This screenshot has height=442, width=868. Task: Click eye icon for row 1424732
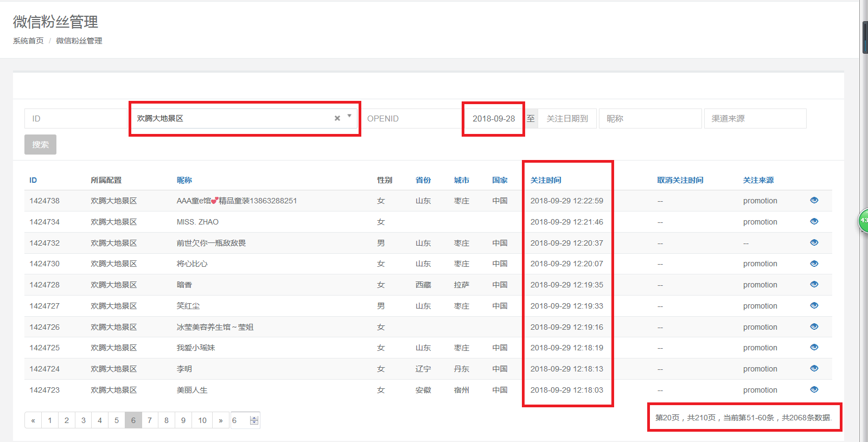tap(814, 242)
